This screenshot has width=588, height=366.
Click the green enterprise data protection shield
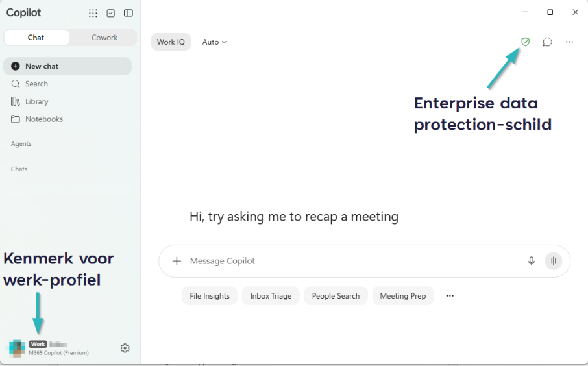526,42
